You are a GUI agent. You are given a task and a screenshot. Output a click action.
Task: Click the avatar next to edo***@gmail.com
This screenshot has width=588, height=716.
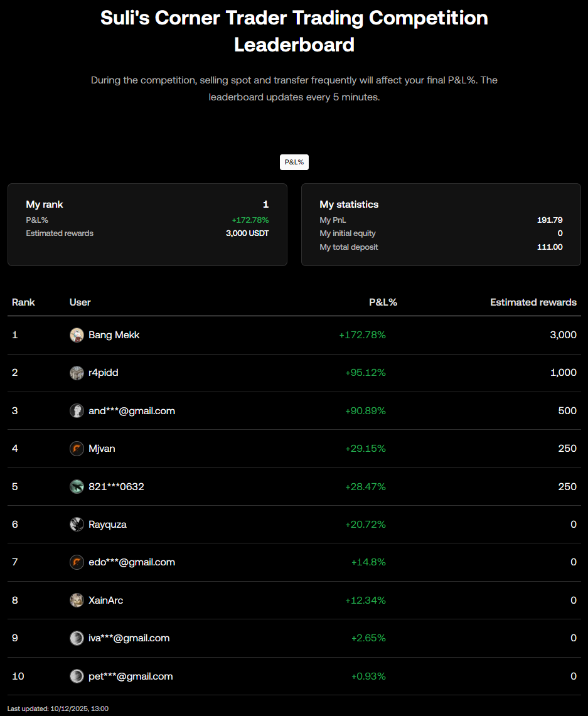(x=77, y=562)
